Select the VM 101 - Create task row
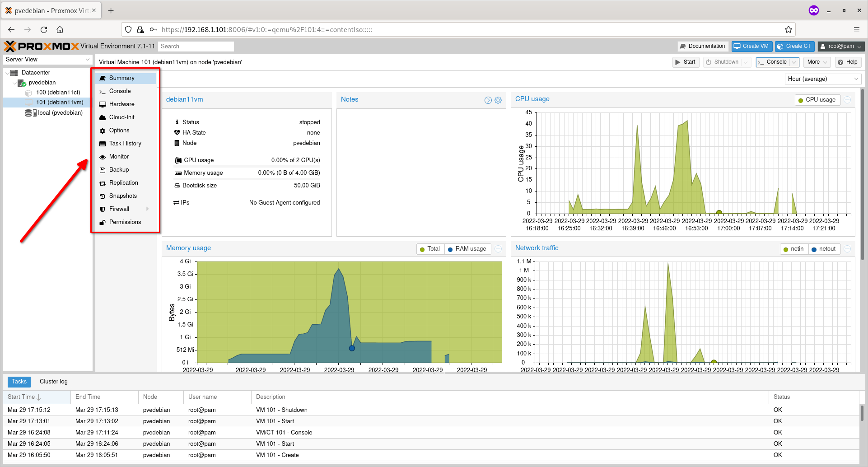 [x=431, y=455]
